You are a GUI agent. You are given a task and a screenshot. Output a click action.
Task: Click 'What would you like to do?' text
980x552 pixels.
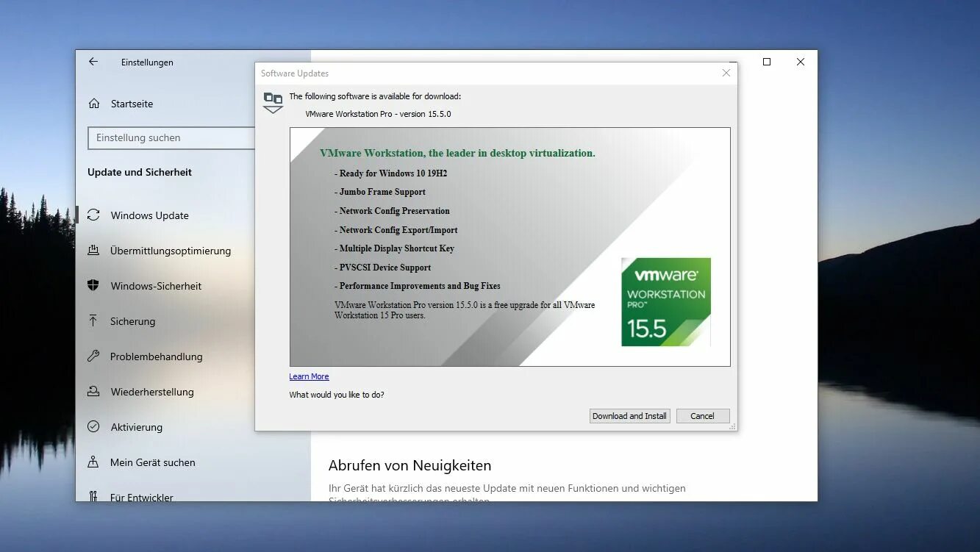coord(337,395)
